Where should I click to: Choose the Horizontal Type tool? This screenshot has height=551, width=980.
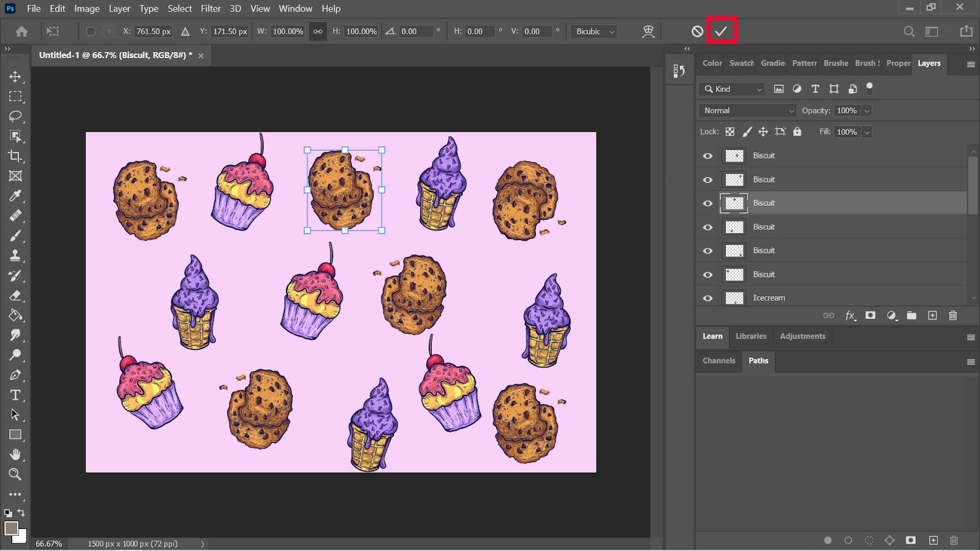click(x=15, y=395)
